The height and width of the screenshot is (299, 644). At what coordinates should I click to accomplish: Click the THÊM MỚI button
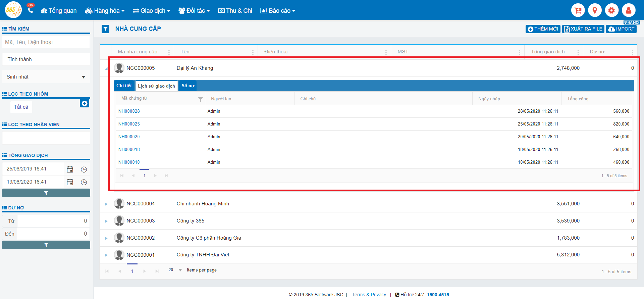[x=543, y=29]
